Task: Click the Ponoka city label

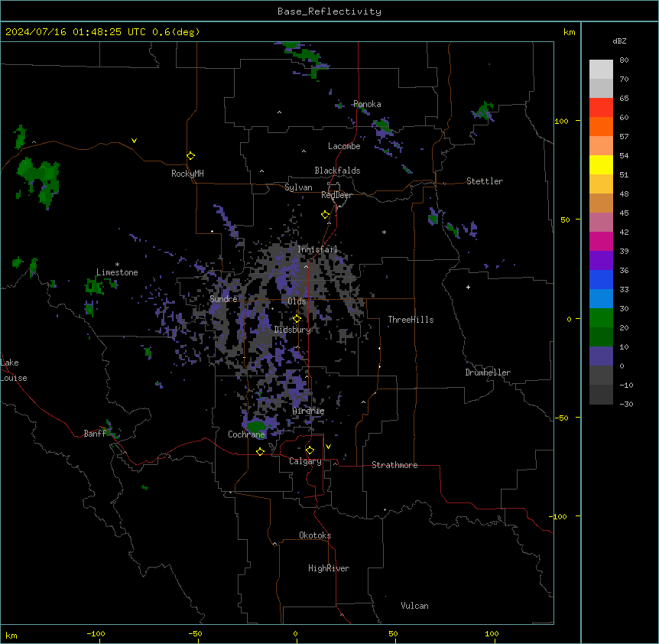Action: tap(367, 104)
